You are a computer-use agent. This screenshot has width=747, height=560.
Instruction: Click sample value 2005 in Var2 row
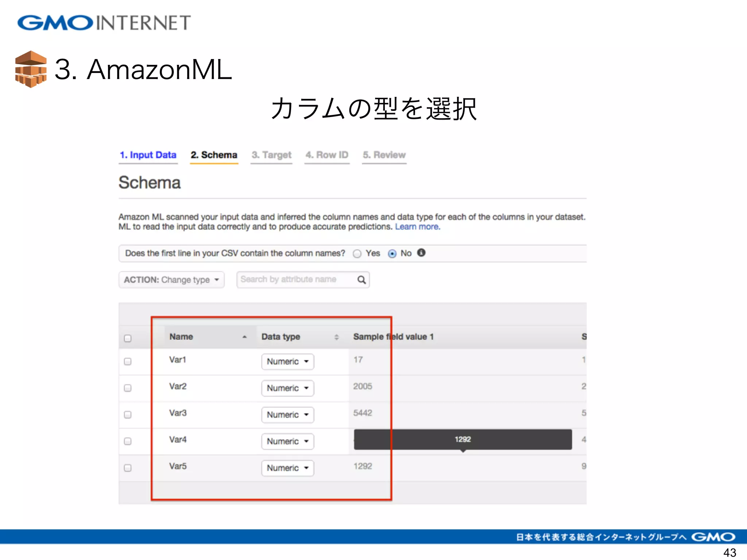[x=363, y=386]
